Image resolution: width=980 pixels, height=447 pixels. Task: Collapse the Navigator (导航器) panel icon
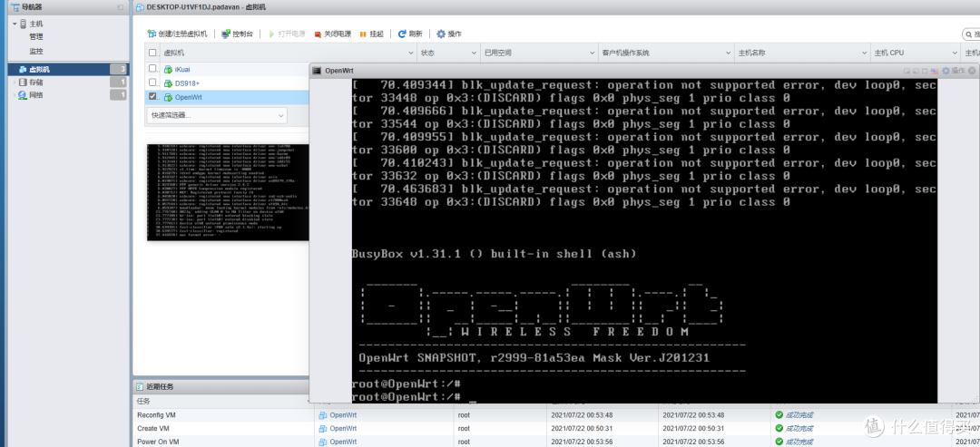pyautogui.click(x=121, y=7)
